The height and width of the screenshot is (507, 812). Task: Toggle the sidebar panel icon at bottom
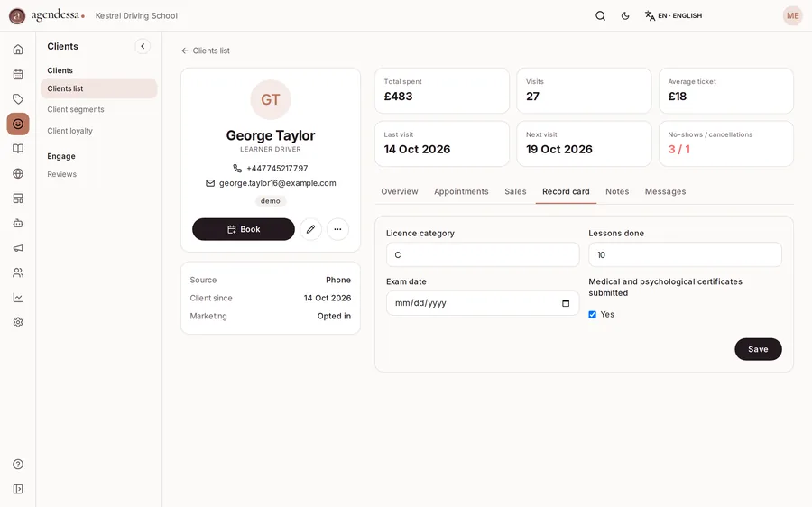point(18,489)
